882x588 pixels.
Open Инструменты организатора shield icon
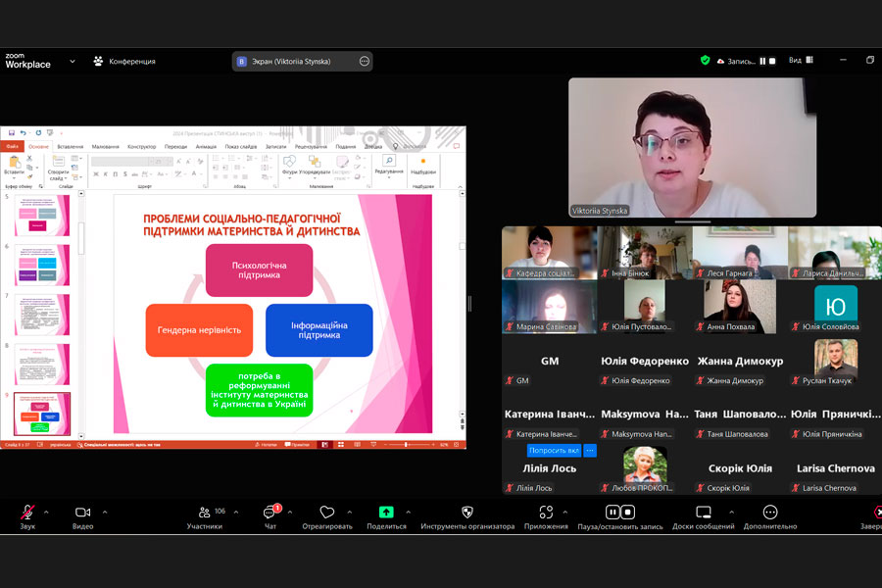click(466, 513)
